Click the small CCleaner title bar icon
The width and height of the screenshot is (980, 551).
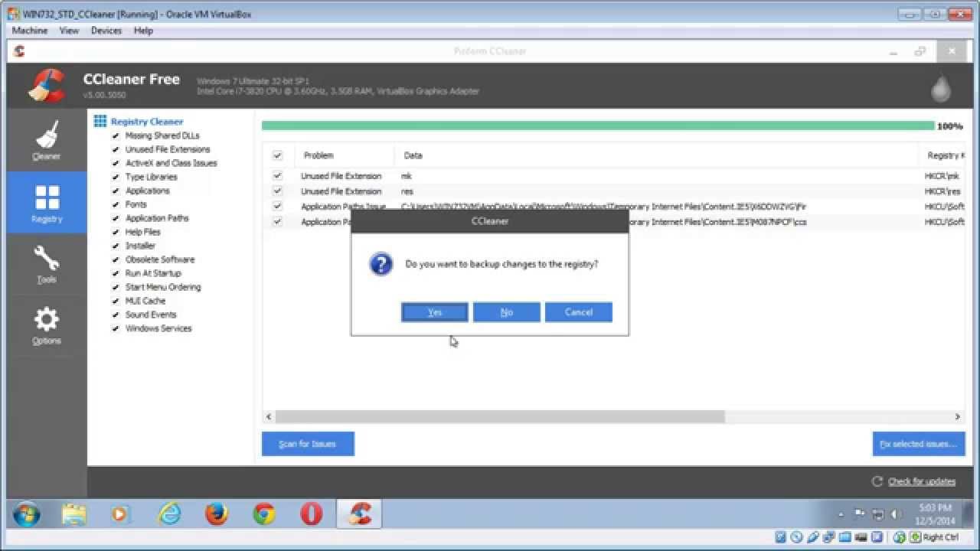click(20, 51)
